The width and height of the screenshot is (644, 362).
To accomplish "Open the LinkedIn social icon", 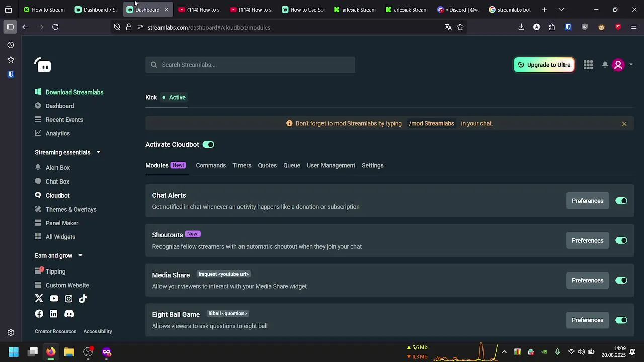I will pyautogui.click(x=54, y=314).
